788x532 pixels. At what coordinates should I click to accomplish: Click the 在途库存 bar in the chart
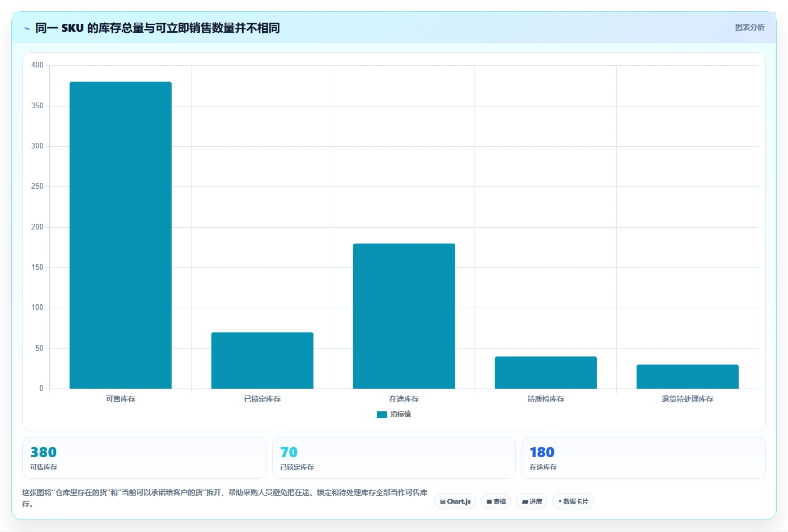coord(404,316)
